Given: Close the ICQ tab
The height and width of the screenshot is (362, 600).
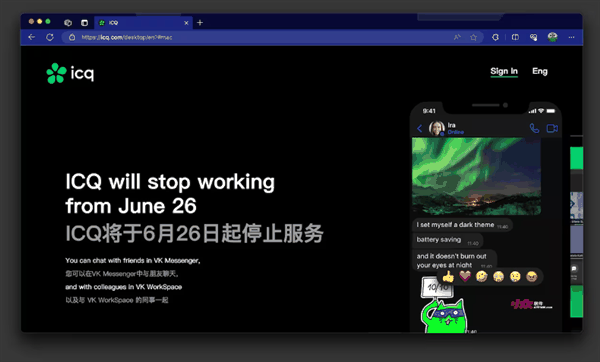Looking at the screenshot, I should pos(186,23).
